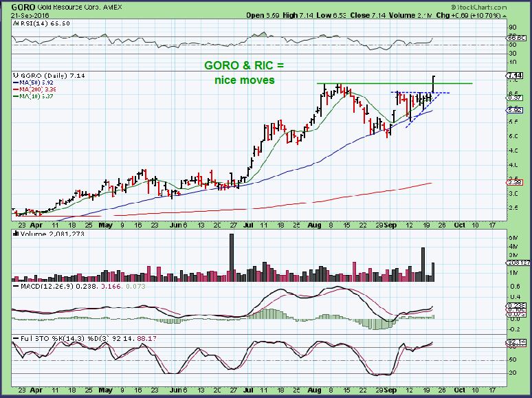
Task: Click the 92.14 stochastic tag on the right axis
Action: pyautogui.click(x=516, y=343)
